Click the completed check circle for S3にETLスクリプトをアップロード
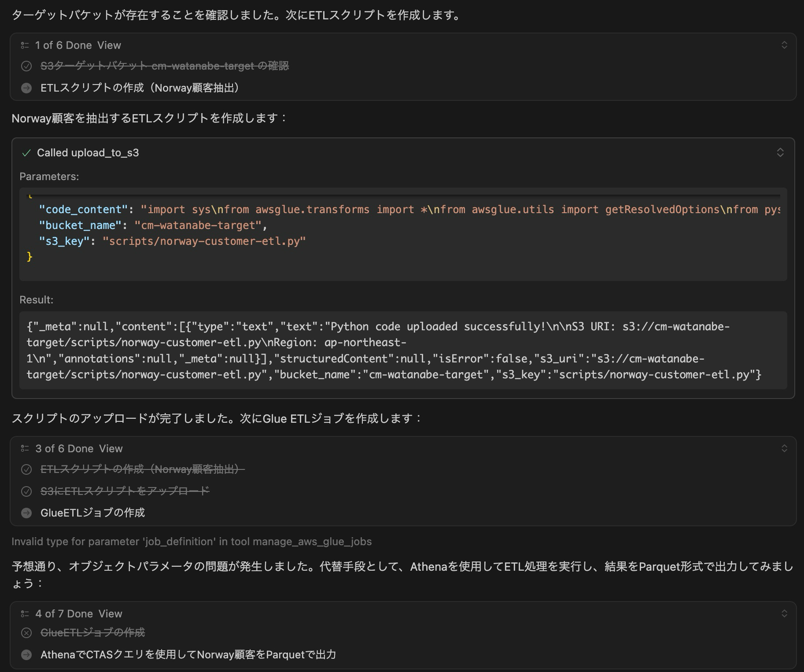The width and height of the screenshot is (804, 672). (x=26, y=491)
